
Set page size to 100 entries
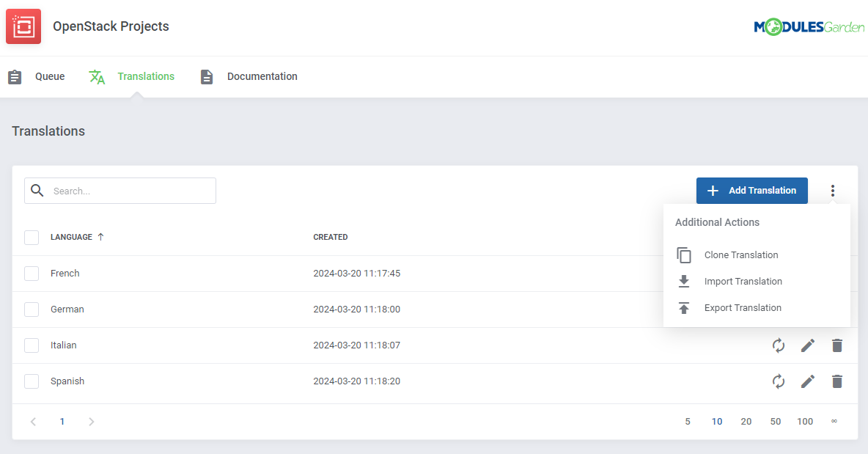[805, 421]
